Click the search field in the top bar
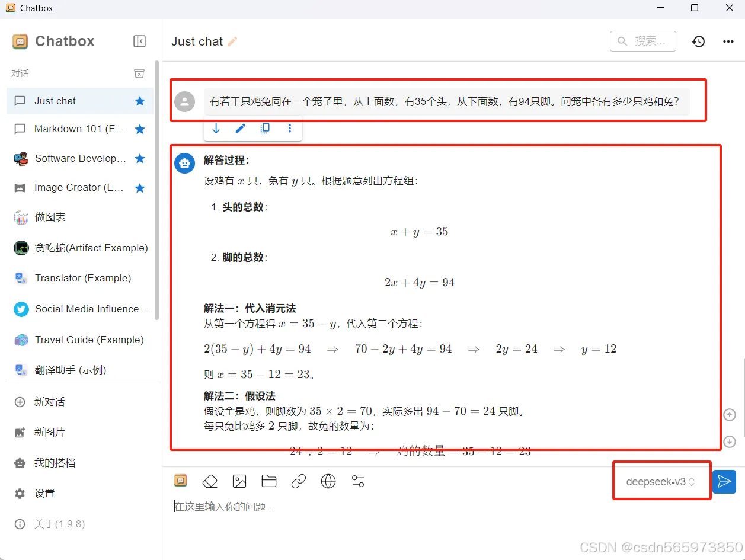The width and height of the screenshot is (745, 560). point(642,41)
